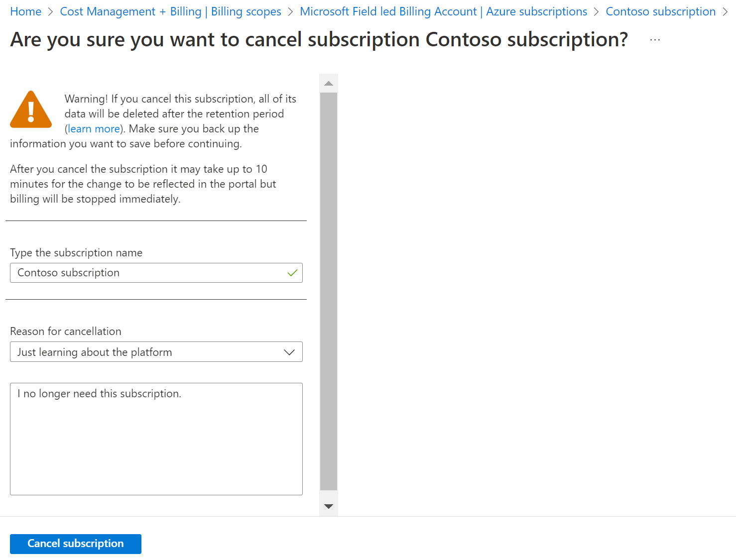The image size is (736, 560).
Task: Open the ellipsis more options menu
Action: [655, 40]
